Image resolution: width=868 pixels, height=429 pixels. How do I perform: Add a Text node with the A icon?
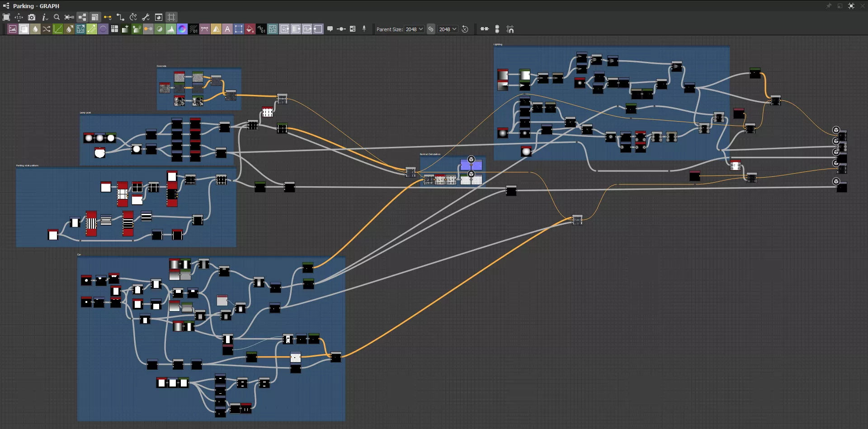[227, 29]
